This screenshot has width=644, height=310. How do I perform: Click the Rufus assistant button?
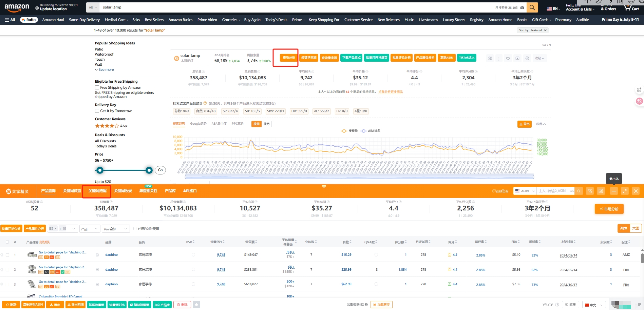coord(29,20)
